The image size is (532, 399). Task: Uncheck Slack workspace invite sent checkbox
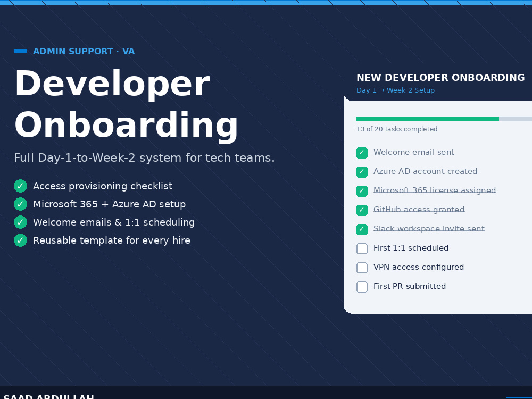362,229
